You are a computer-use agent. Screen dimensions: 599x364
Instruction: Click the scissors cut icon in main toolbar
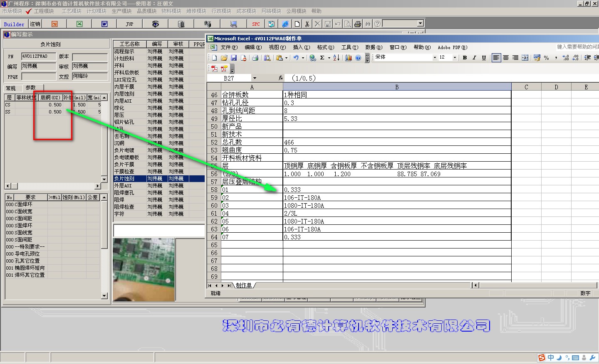[x=307, y=24]
